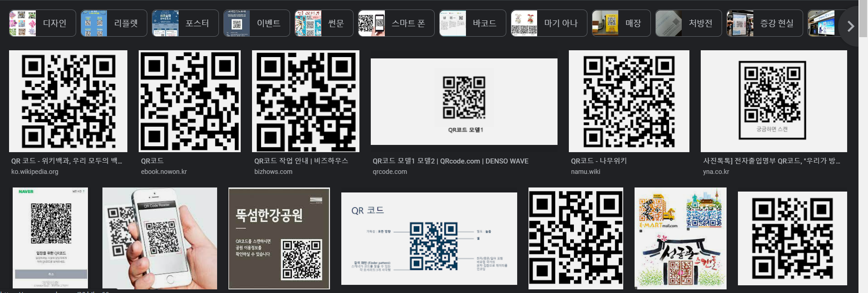The width and height of the screenshot is (868, 293).
Task: Select the 썬문 filter chip
Action: (324, 23)
